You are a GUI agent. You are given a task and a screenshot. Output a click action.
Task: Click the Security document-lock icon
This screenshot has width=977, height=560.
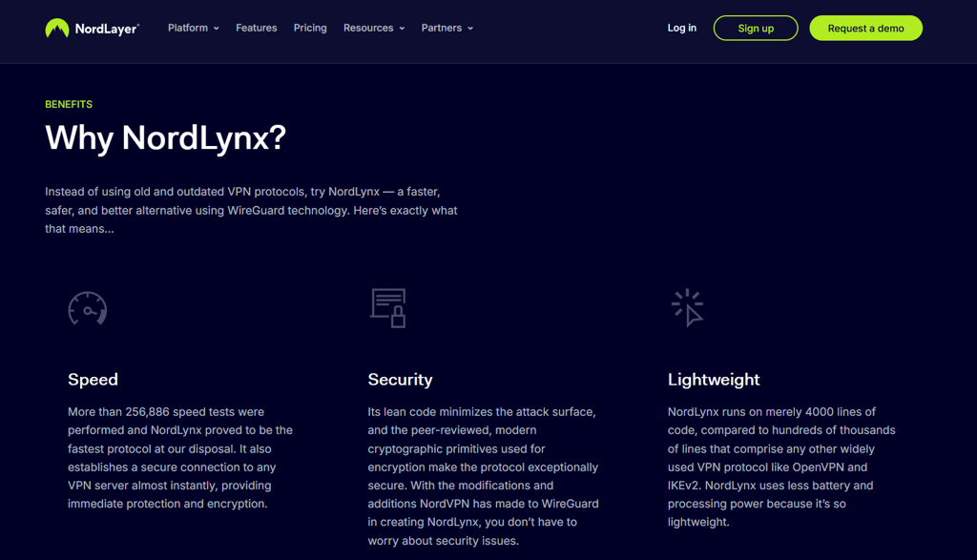coord(388,308)
